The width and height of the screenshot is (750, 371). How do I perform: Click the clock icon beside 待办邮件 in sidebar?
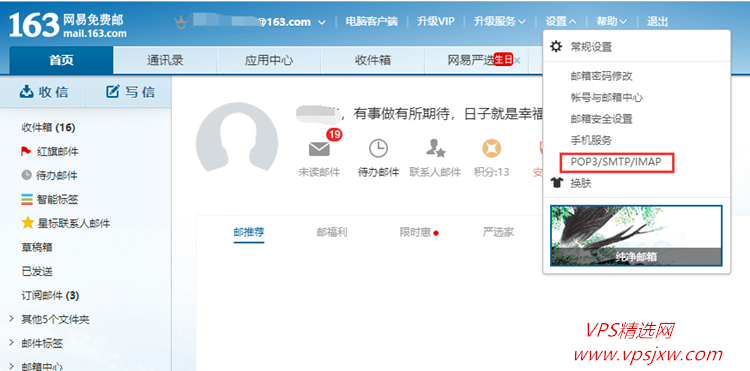tap(26, 175)
